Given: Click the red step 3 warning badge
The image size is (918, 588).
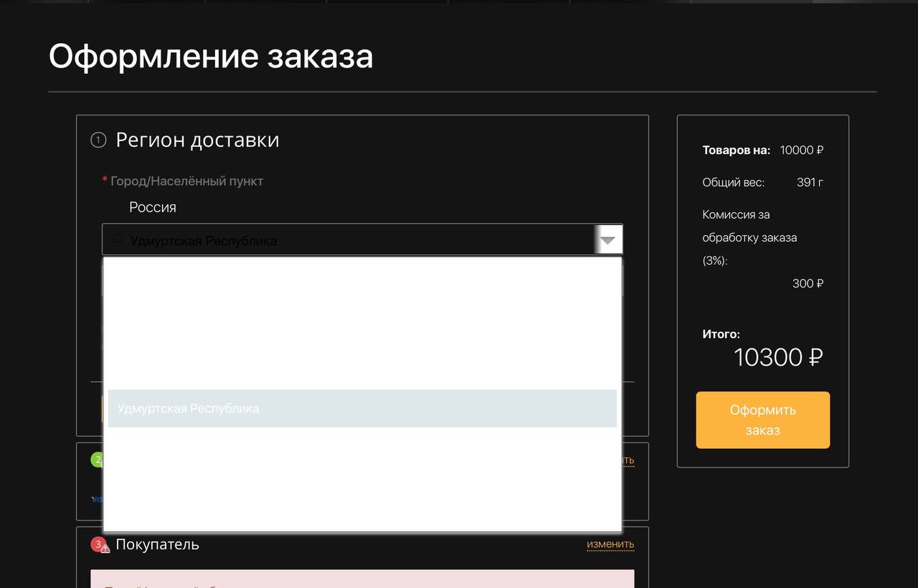Looking at the screenshot, I should point(100,545).
